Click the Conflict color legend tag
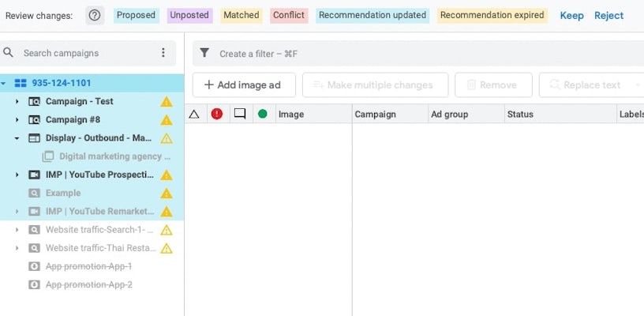 [289, 16]
